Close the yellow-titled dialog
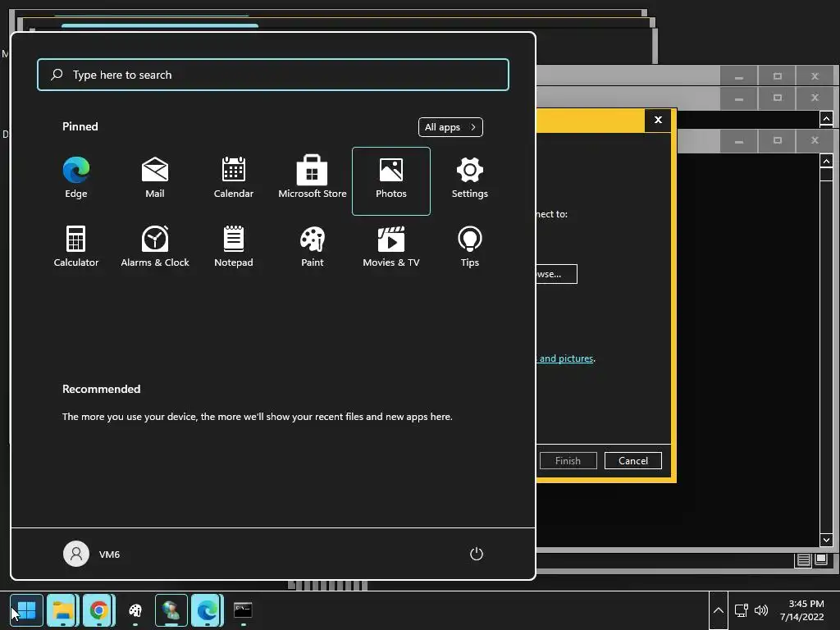The width and height of the screenshot is (840, 630). click(658, 120)
